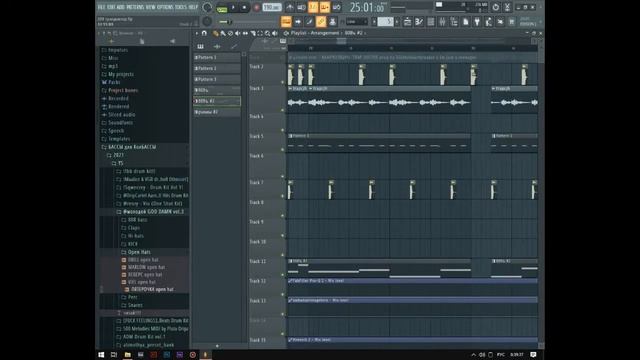The width and height of the screenshot is (640, 360).
Task: Toggle the mute dot of Track 2
Action: [x=282, y=82]
